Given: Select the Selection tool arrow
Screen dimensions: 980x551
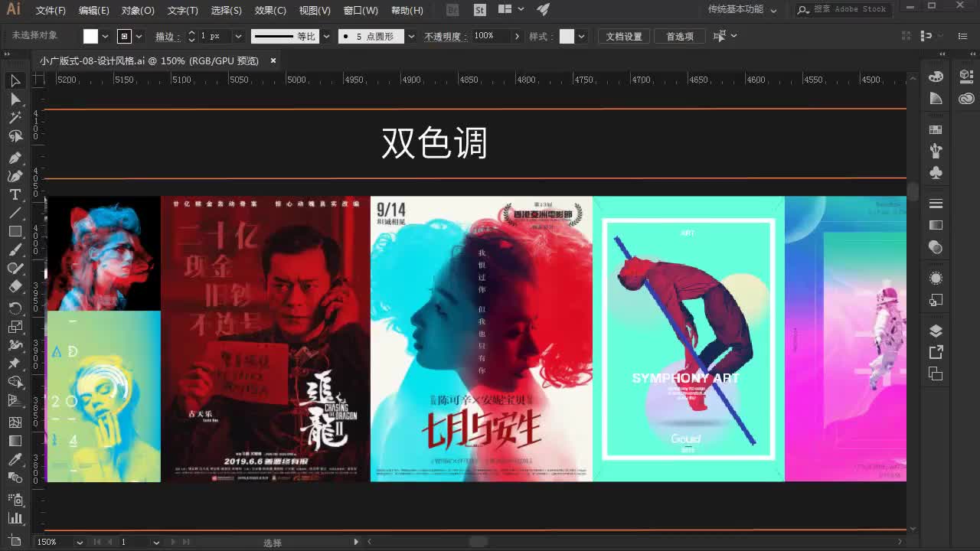Looking at the screenshot, I should 15,80.
